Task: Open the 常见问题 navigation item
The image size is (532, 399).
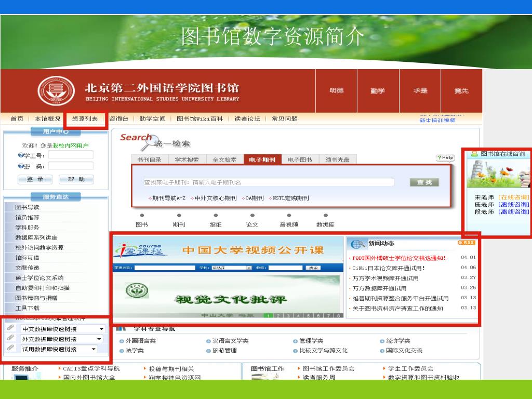Action: tap(285, 119)
